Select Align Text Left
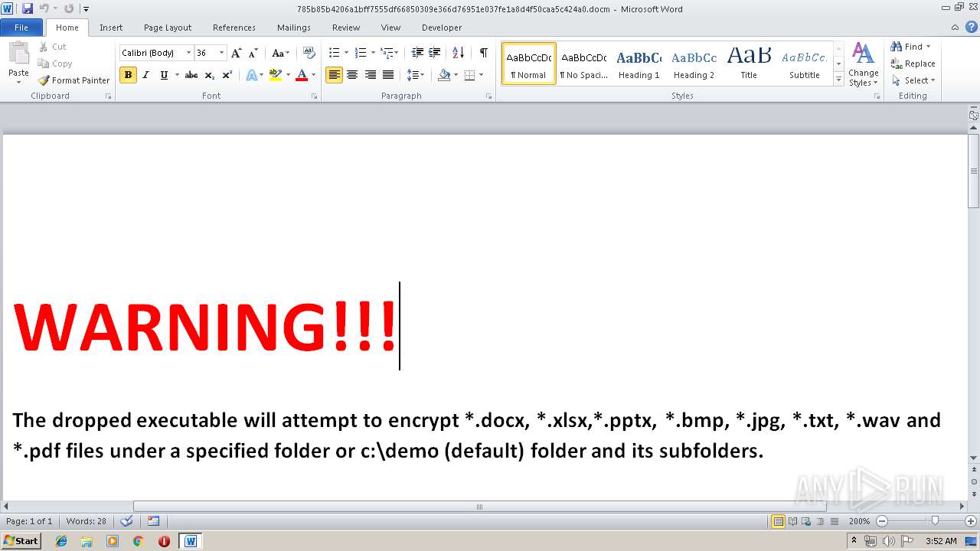Screen dimensions: 980x551 (x=334, y=75)
